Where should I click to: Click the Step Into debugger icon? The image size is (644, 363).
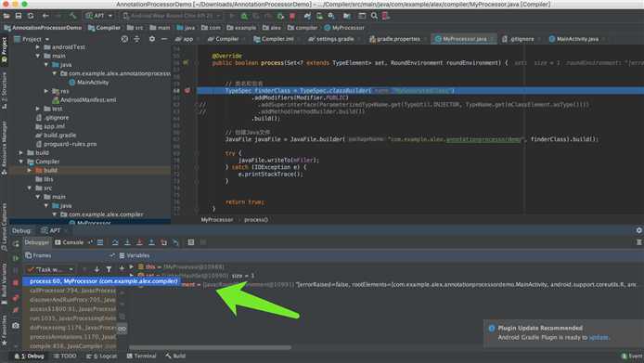tap(127, 242)
